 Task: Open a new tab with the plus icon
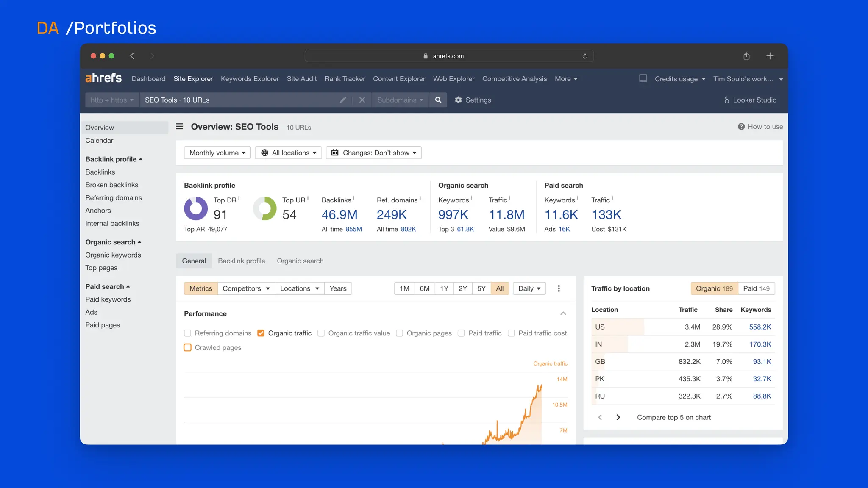coord(770,56)
